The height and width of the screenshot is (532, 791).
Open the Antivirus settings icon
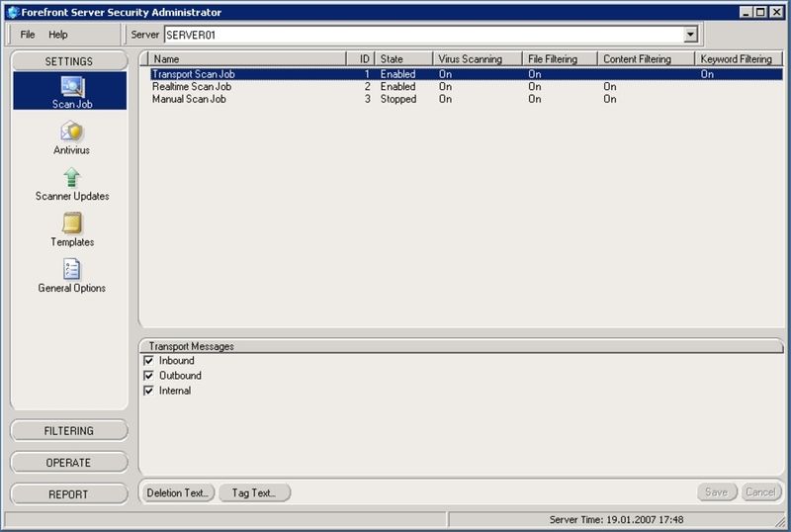[x=71, y=132]
